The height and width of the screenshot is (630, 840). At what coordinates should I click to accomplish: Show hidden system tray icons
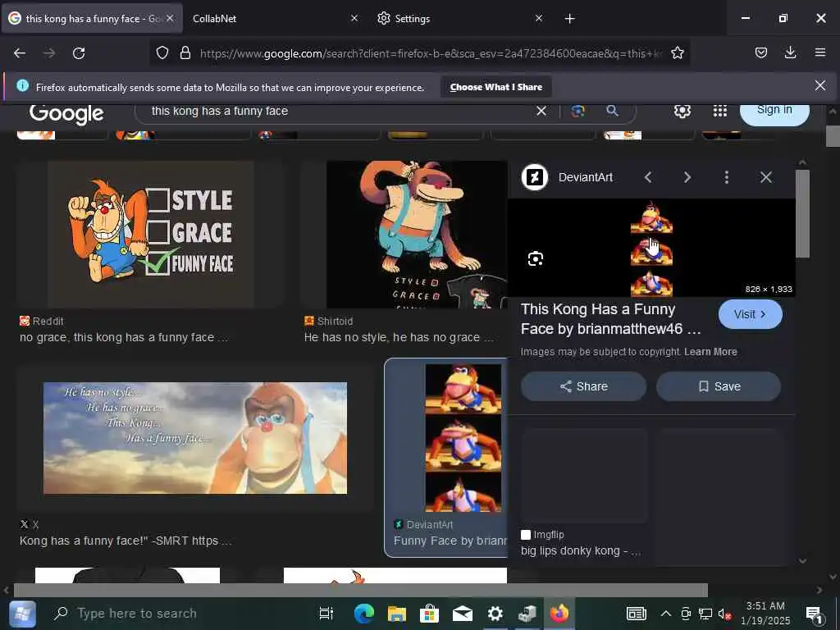[x=665, y=614]
